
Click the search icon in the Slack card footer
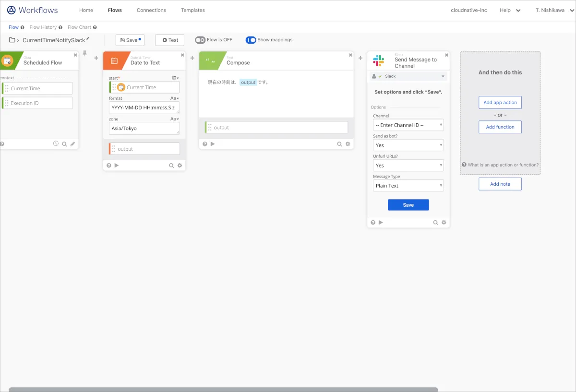click(x=435, y=223)
